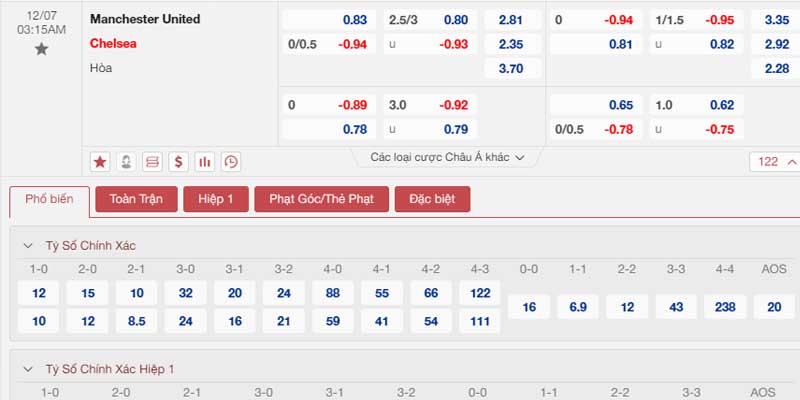Open the bar chart statistics icon
This screenshot has height=400, width=800.
click(205, 162)
